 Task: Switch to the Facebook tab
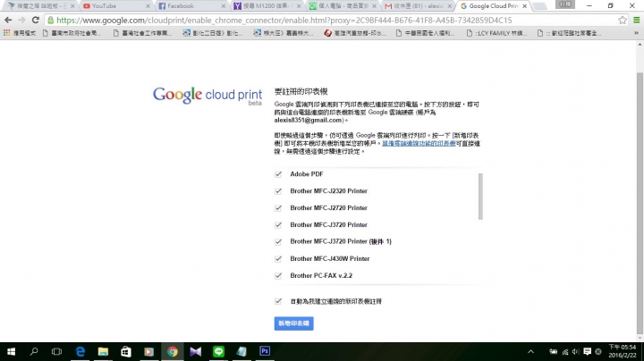pyautogui.click(x=191, y=6)
